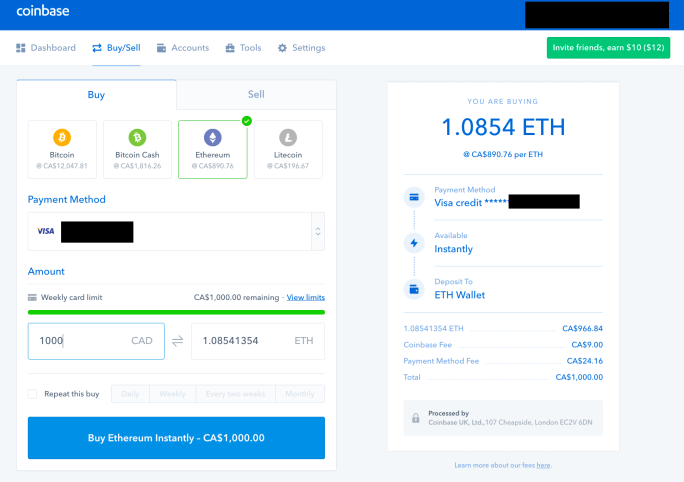
Task: Choose the Litecoin currency card
Action: (x=288, y=150)
